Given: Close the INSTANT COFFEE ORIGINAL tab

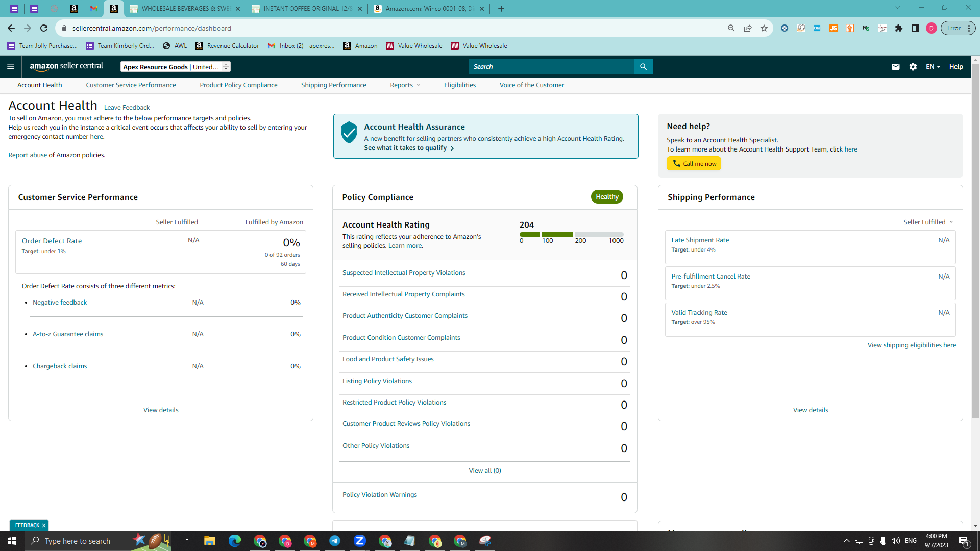Looking at the screenshot, I should pyautogui.click(x=360, y=9).
